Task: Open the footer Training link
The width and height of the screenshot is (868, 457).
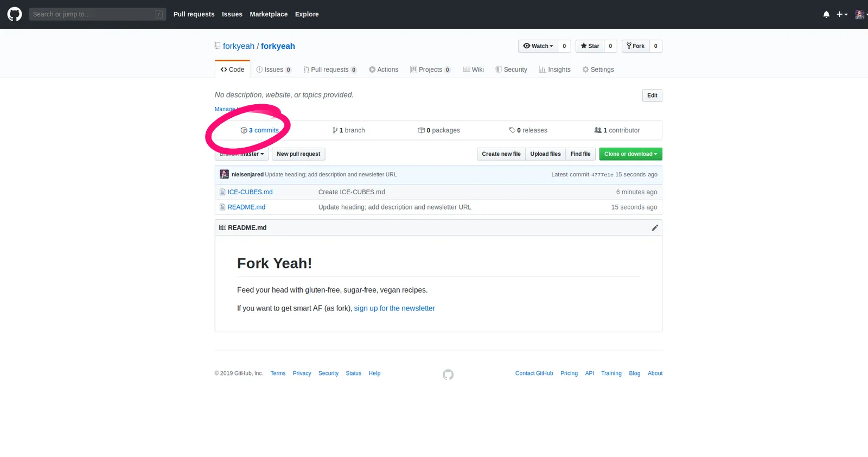Action: point(611,373)
